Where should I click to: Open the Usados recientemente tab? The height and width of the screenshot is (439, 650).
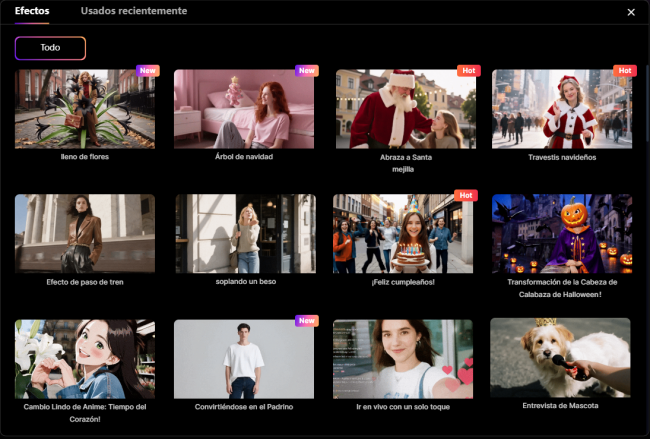pyautogui.click(x=133, y=11)
